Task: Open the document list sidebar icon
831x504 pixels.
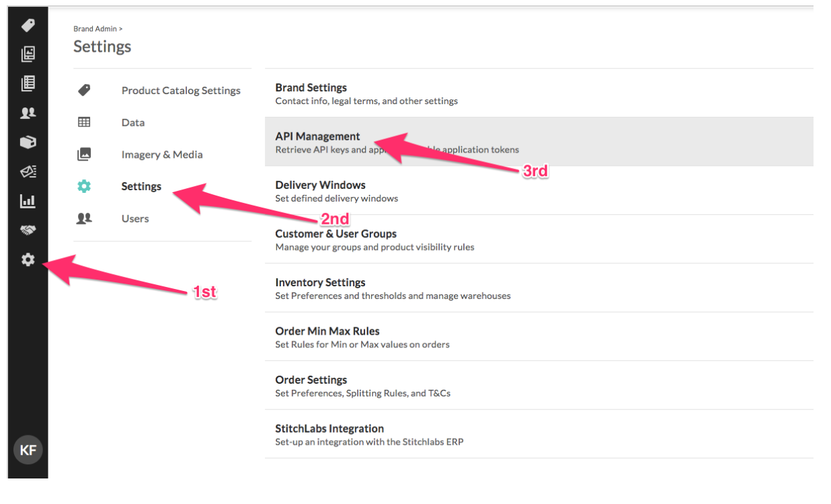Action: 28,83
